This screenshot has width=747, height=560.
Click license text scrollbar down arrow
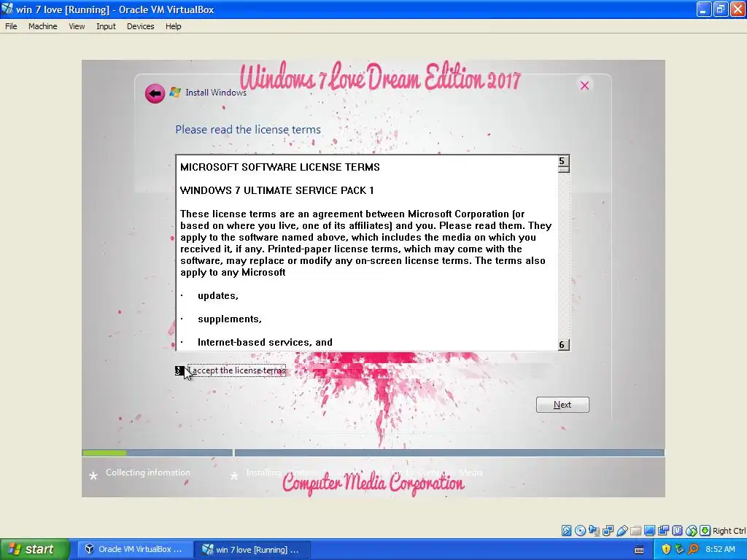(x=564, y=344)
